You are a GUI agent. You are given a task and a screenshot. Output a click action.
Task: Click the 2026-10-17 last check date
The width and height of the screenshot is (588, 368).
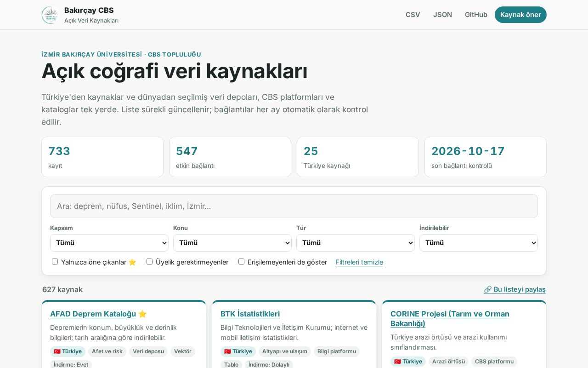click(486, 157)
